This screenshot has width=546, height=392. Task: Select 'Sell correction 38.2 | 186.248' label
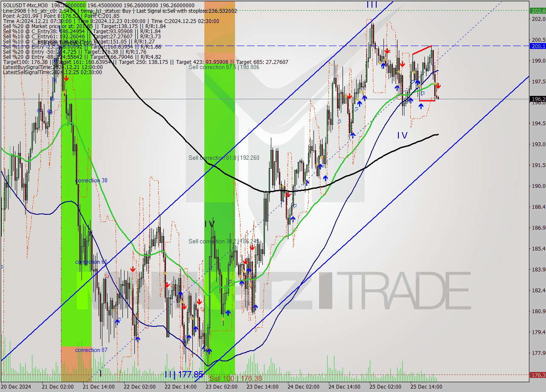224,241
